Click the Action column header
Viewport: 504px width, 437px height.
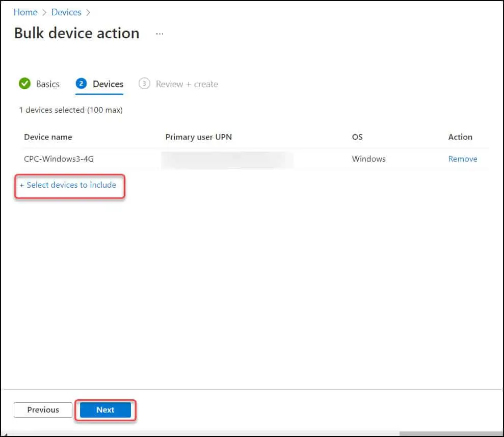point(460,137)
